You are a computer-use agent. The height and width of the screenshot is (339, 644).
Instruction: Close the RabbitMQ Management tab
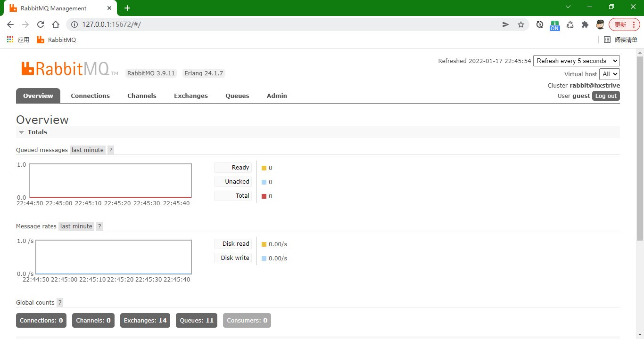tap(110, 8)
